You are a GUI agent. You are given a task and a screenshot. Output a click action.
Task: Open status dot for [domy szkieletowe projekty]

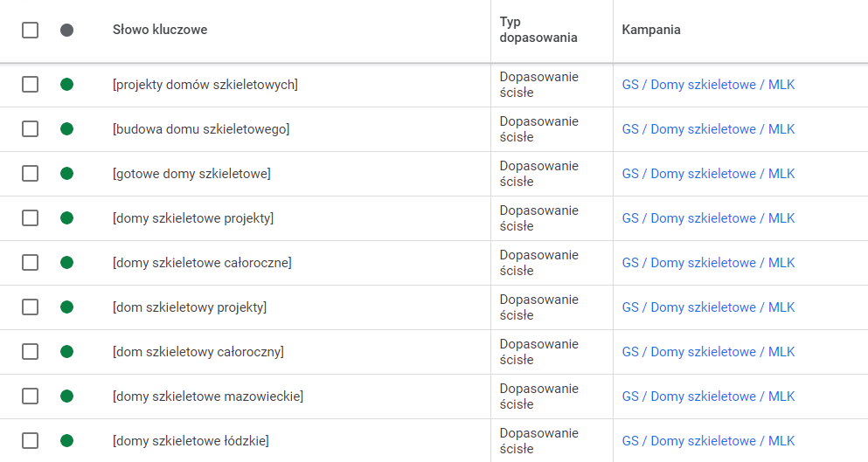66,218
